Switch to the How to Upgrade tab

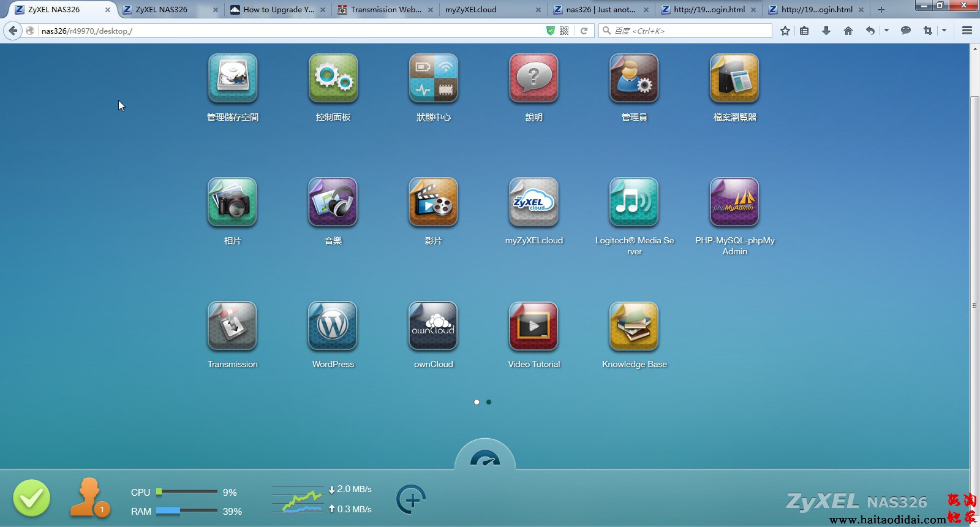point(277,10)
